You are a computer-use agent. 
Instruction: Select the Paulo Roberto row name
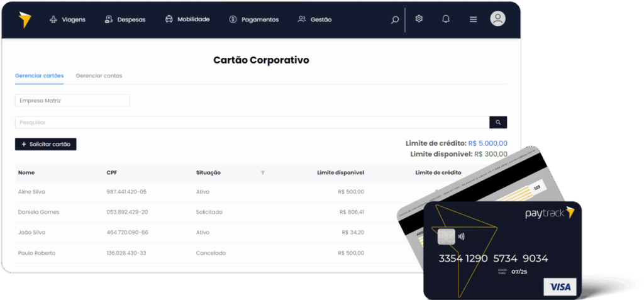tap(36, 253)
